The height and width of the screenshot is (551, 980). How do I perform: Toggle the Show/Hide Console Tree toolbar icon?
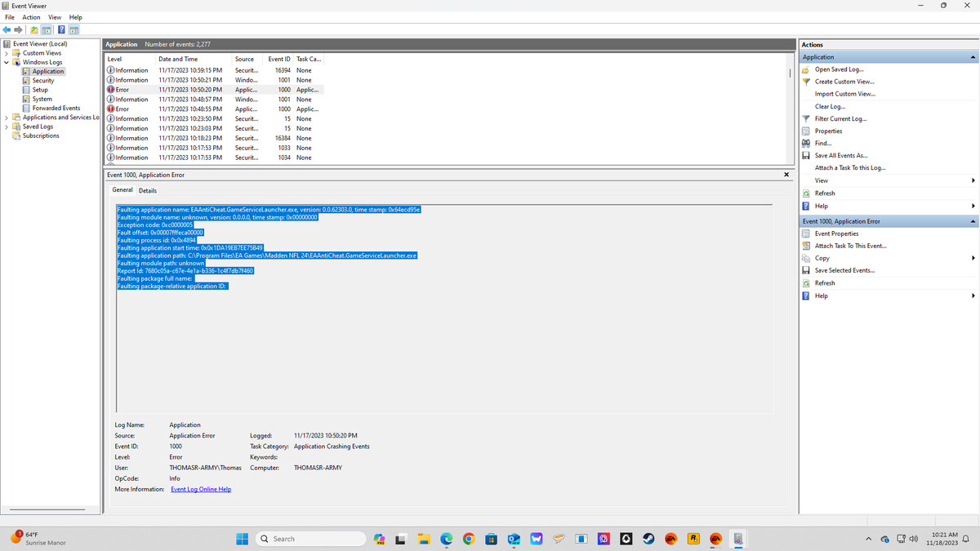click(x=47, y=30)
